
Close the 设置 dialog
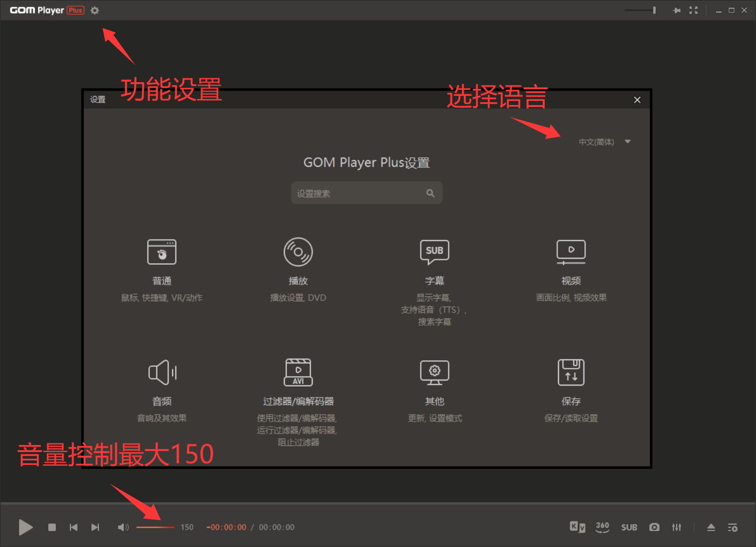tap(637, 100)
